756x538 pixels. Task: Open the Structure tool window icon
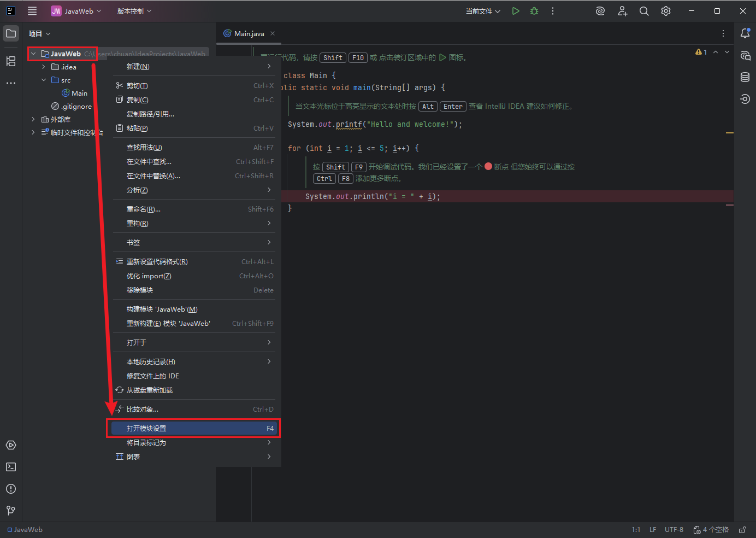pyautogui.click(x=11, y=61)
